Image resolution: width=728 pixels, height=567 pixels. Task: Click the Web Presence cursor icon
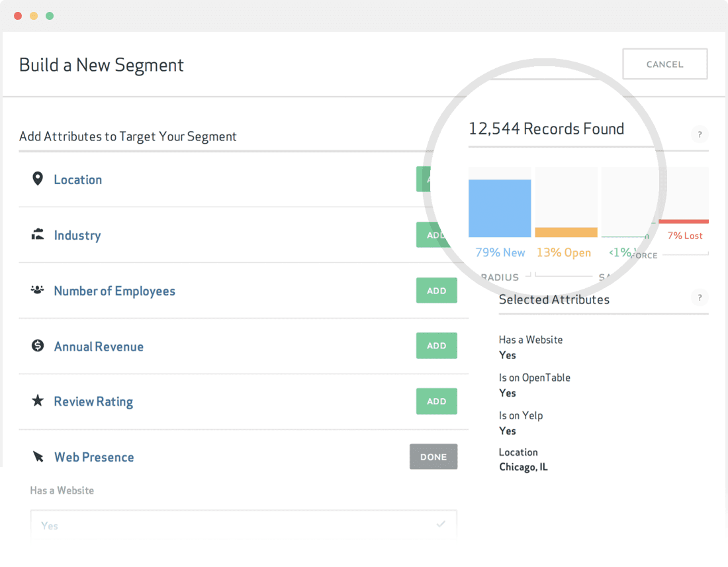point(38,457)
